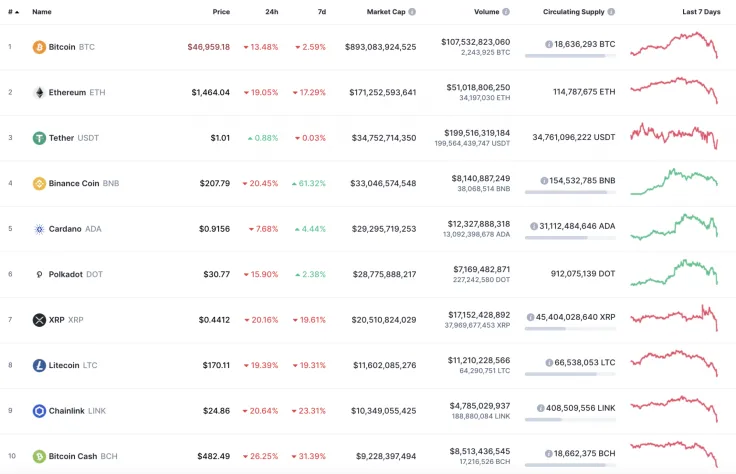Open the Circulating Supply header info icon
This screenshot has width=736, height=474.
click(611, 12)
